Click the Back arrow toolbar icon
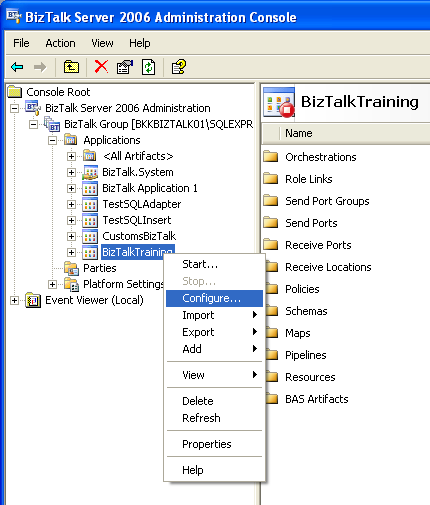Image resolution: width=430 pixels, height=505 pixels. click(17, 67)
